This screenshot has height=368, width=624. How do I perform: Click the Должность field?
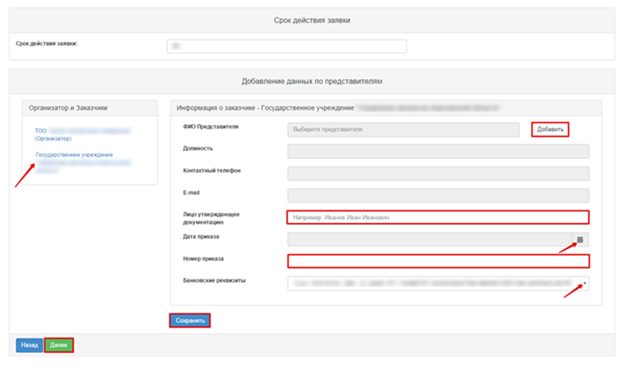tap(438, 151)
